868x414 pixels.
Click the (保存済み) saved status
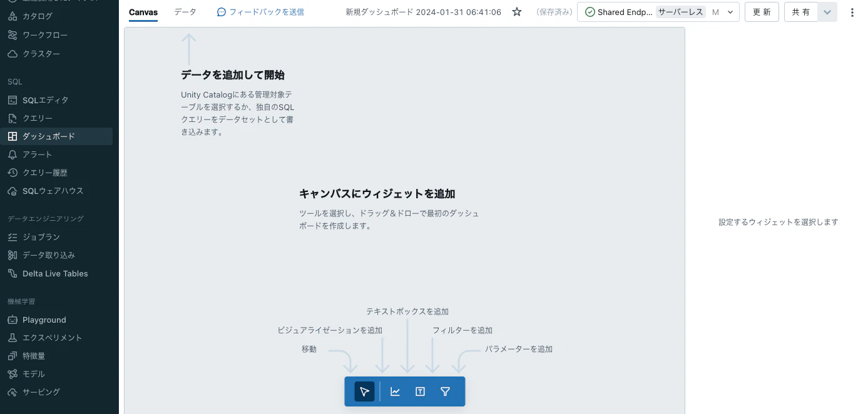coord(554,12)
